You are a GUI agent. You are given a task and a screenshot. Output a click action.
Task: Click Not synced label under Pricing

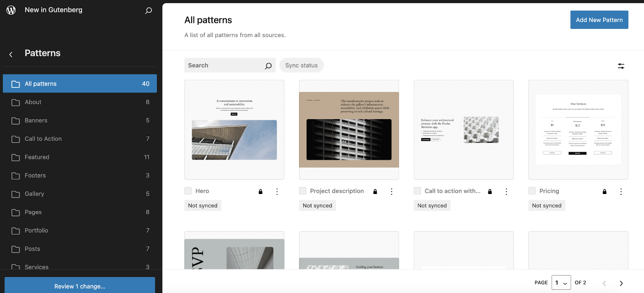[x=547, y=206]
